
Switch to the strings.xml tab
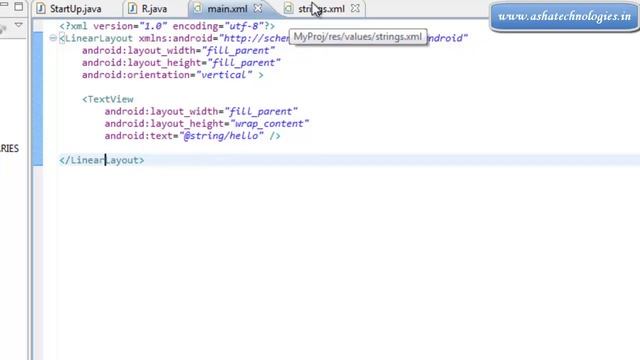[321, 9]
